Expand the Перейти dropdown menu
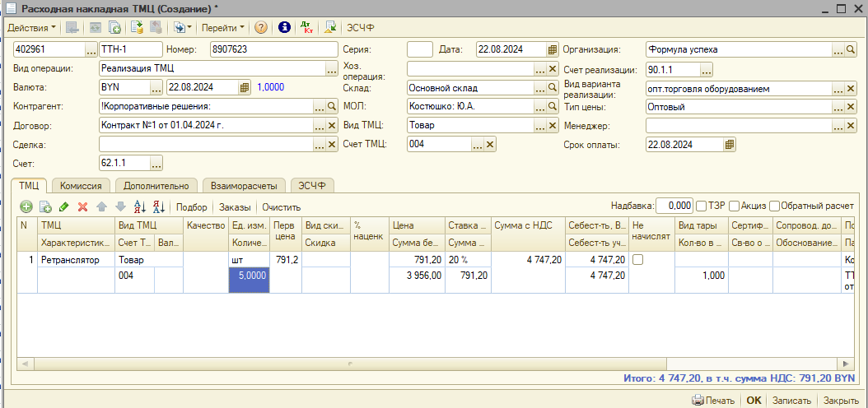 point(222,27)
